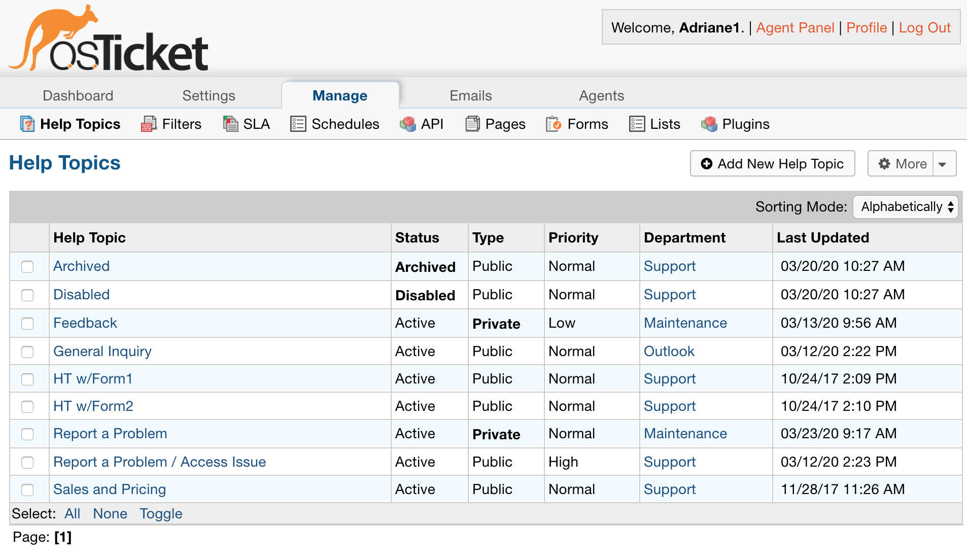This screenshot has width=967, height=560.
Task: Open the More options menu
Action: pos(904,163)
